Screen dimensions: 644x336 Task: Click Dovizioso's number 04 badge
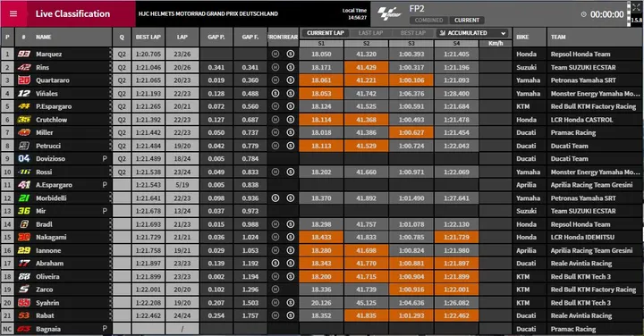(x=24, y=158)
